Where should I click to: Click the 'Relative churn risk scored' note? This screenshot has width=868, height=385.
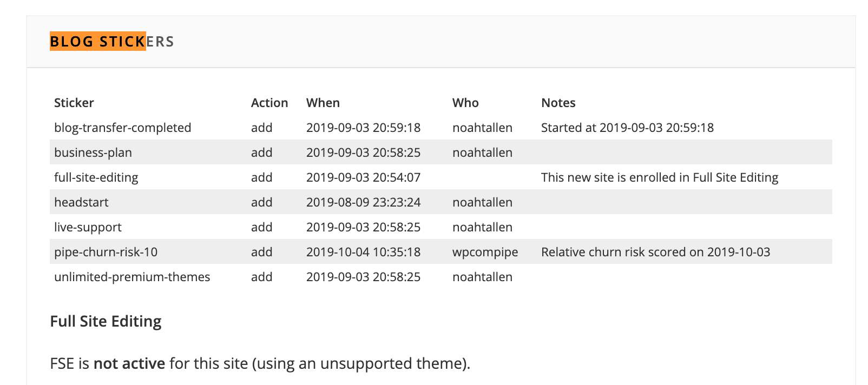click(656, 252)
